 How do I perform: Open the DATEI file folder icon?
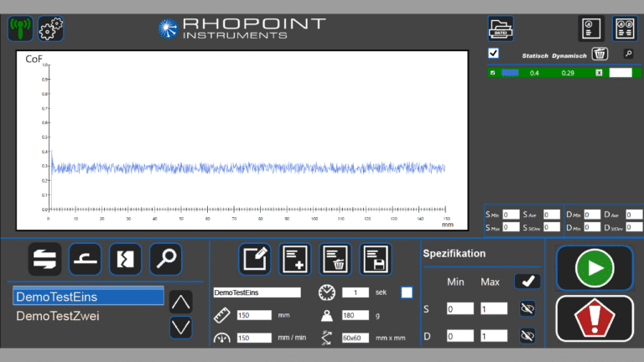click(501, 28)
